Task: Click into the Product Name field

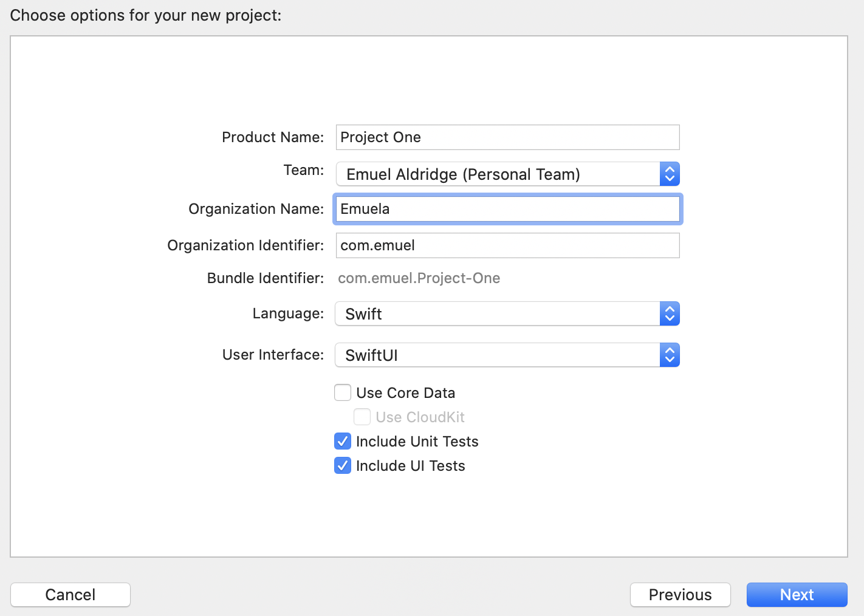Action: (507, 137)
